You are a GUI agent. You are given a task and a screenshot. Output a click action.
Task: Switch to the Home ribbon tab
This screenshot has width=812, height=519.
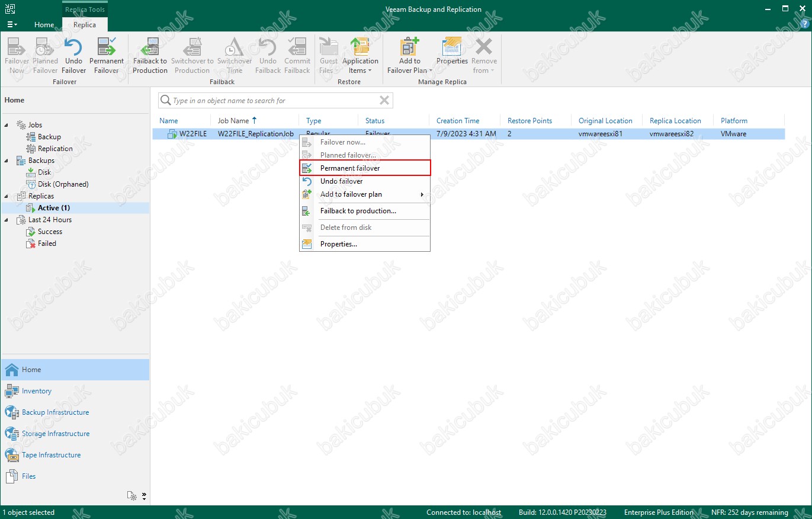[44, 25]
